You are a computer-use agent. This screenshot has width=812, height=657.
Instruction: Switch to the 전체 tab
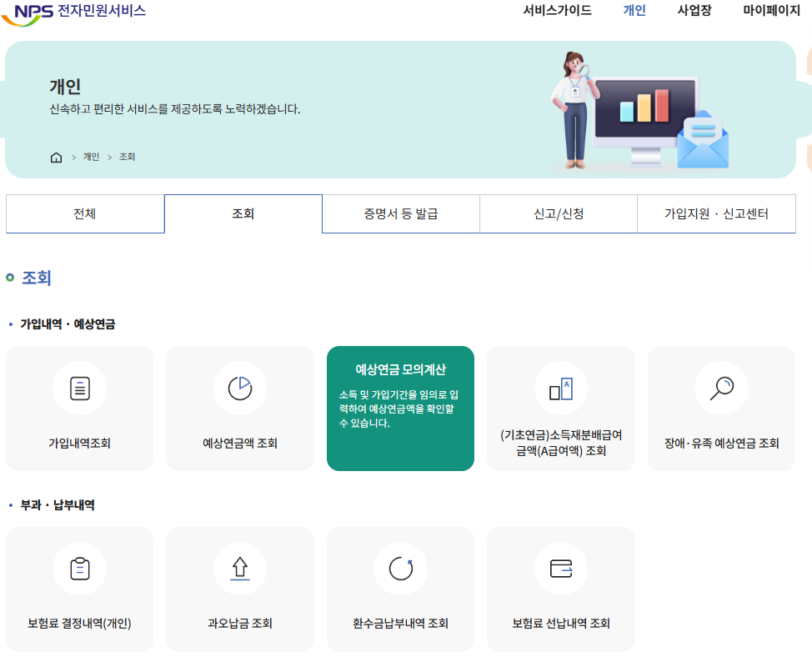point(85,214)
